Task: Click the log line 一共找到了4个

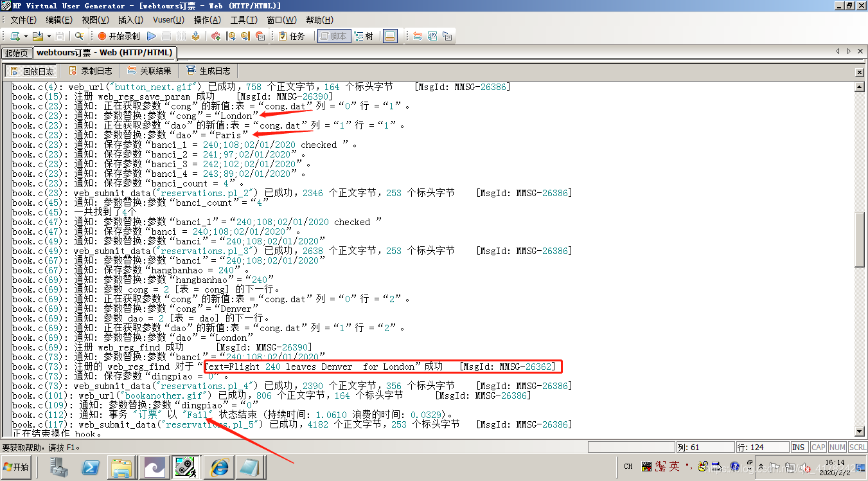Action: click(75, 212)
